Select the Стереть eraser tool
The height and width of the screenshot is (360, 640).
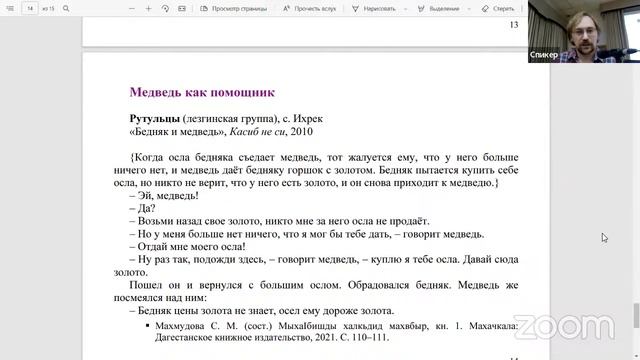(x=498, y=8)
